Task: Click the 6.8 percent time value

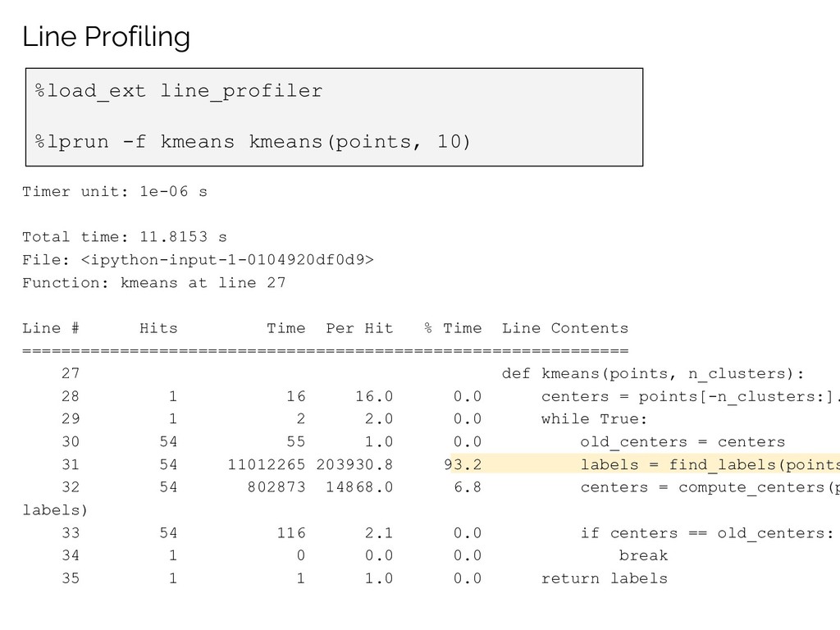Action: pyautogui.click(x=468, y=487)
